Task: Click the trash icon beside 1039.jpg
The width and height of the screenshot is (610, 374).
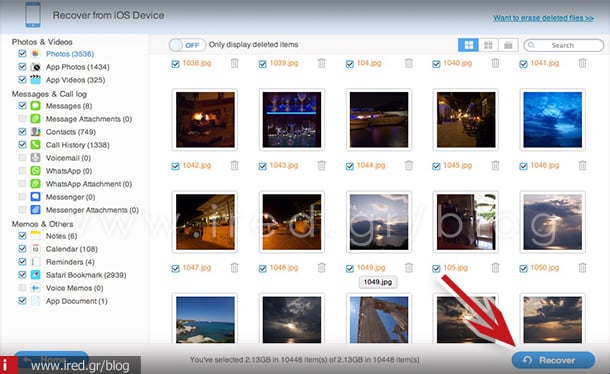Action: (321, 63)
